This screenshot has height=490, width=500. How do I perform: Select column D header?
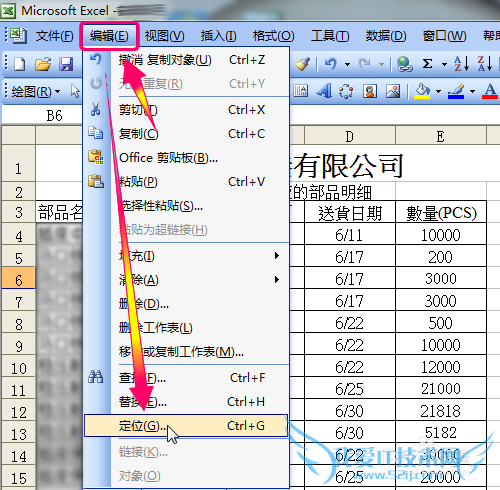pos(350,136)
